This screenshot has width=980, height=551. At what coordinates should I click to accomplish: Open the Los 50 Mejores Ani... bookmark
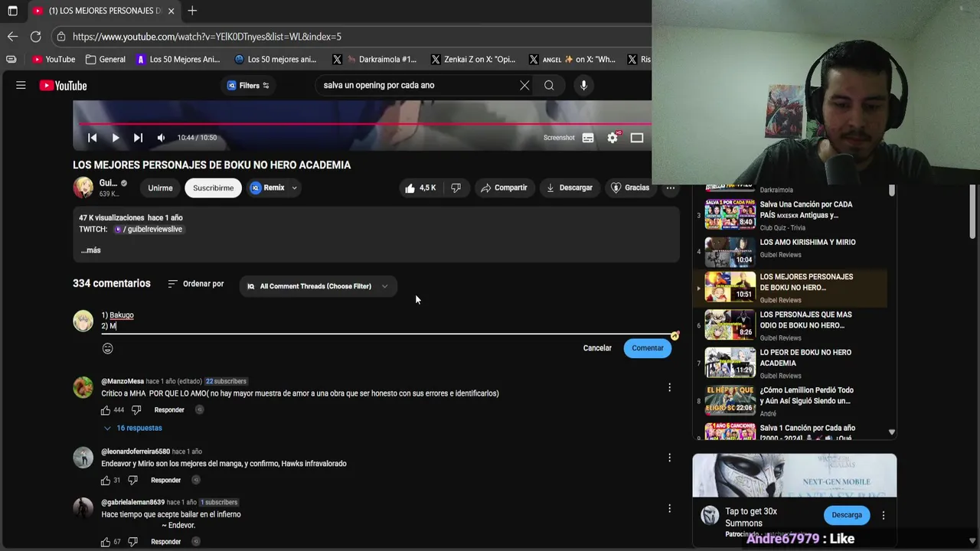178,59
